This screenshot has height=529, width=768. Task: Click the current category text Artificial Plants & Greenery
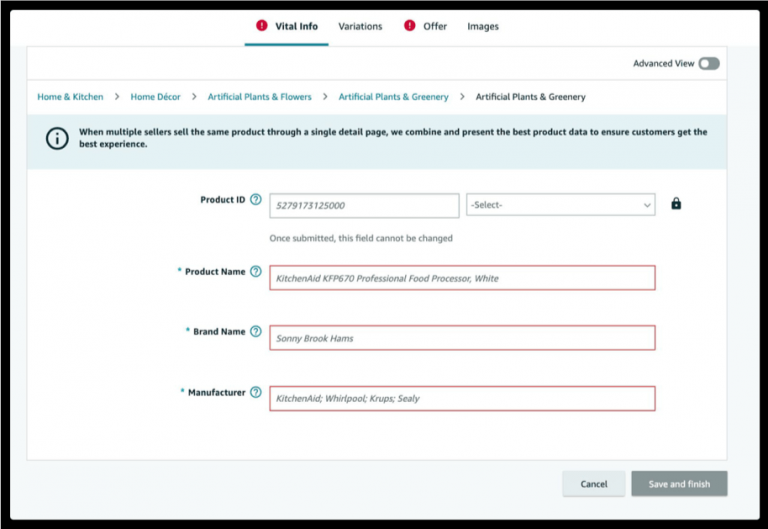click(530, 97)
